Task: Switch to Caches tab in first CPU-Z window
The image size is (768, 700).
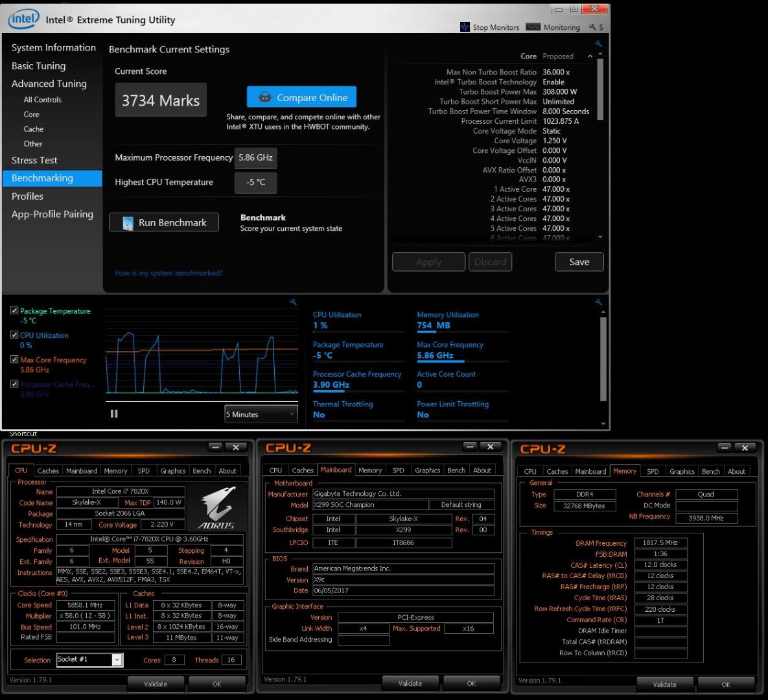Action: click(48, 471)
